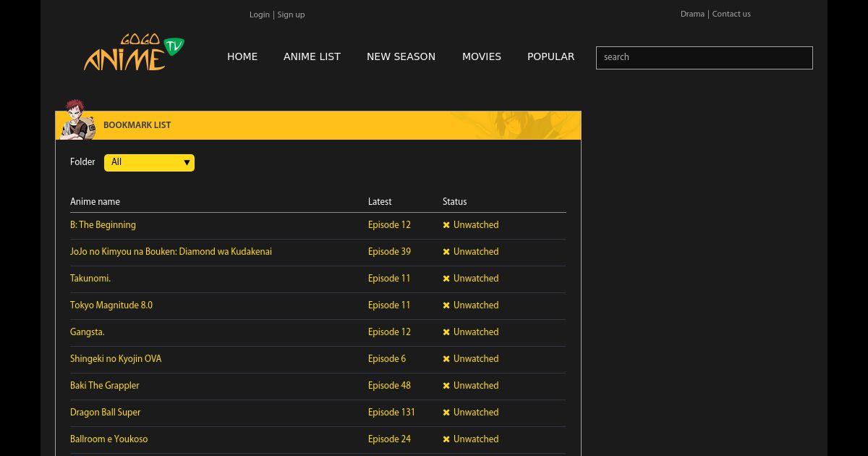This screenshot has width=868, height=456.
Task: Open Episode 11 of Tokyo Magnitude 8.0
Action: (389, 305)
